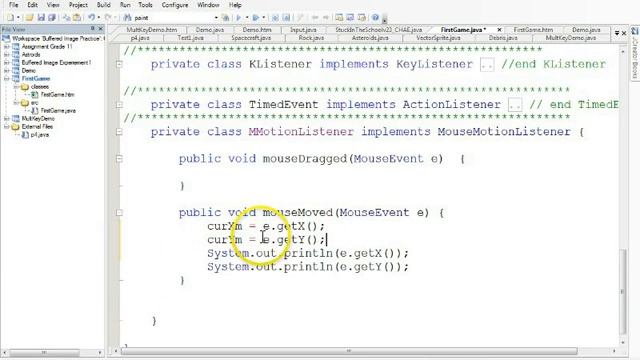Click the second blue run arrow icon
The width and height of the screenshot is (640, 360).
(x=256, y=18)
